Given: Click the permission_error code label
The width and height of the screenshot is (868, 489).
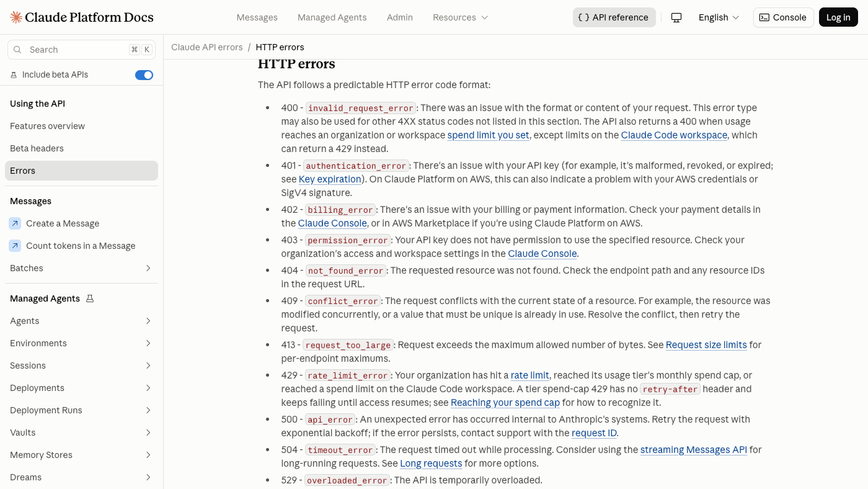Looking at the screenshot, I should pos(348,240).
